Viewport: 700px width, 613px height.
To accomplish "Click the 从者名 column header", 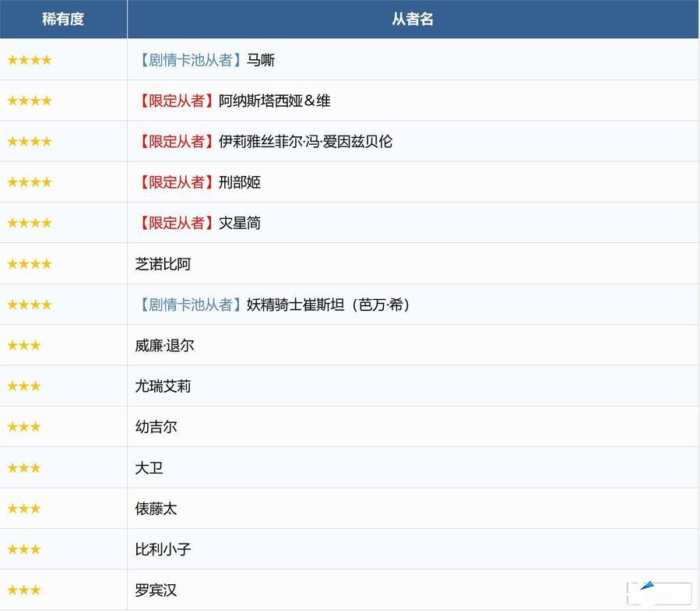I will [x=413, y=19].
